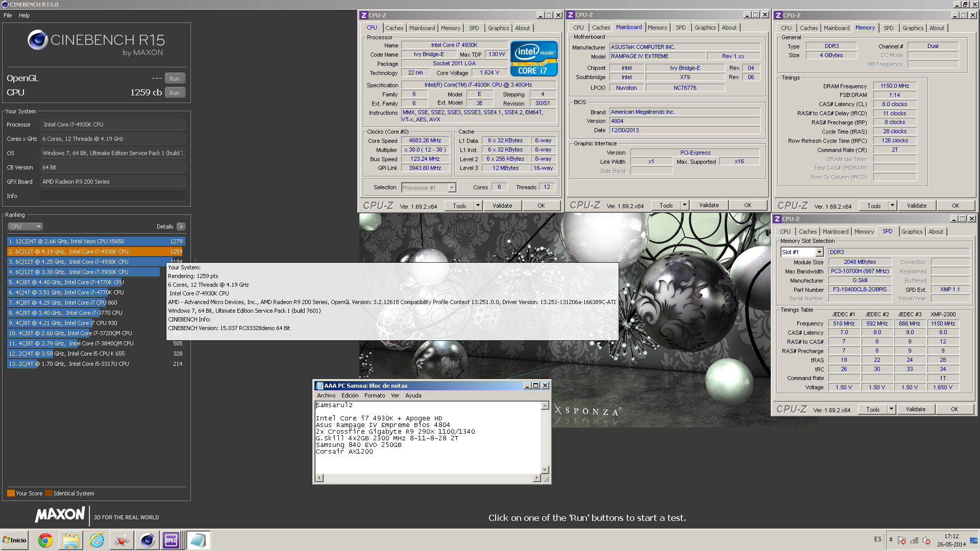Click the Intel Core i7 inside logo
The width and height of the screenshot is (980, 551).
click(534, 59)
